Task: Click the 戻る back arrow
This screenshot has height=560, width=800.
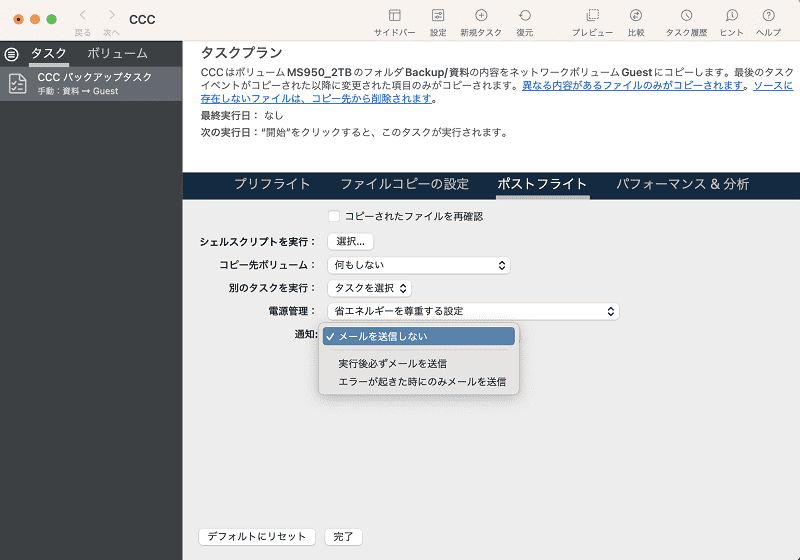Action: point(83,15)
